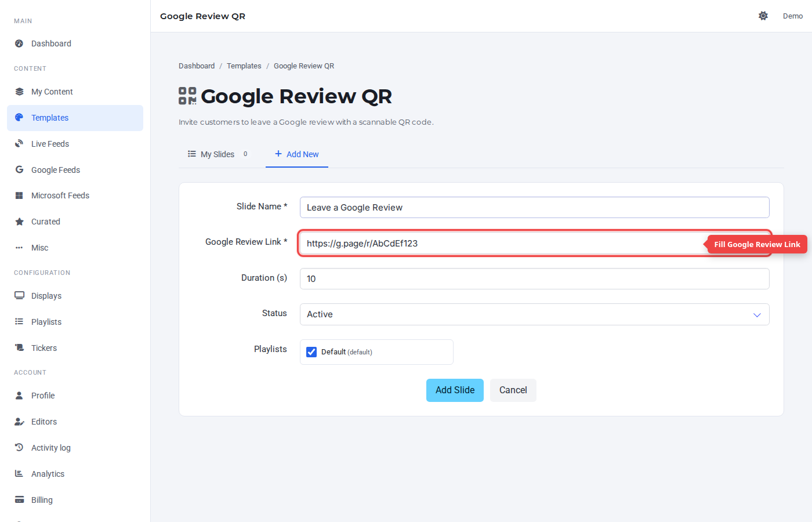Image resolution: width=812 pixels, height=522 pixels.
Task: Open the Tickers page
Action: pyautogui.click(x=75, y=348)
